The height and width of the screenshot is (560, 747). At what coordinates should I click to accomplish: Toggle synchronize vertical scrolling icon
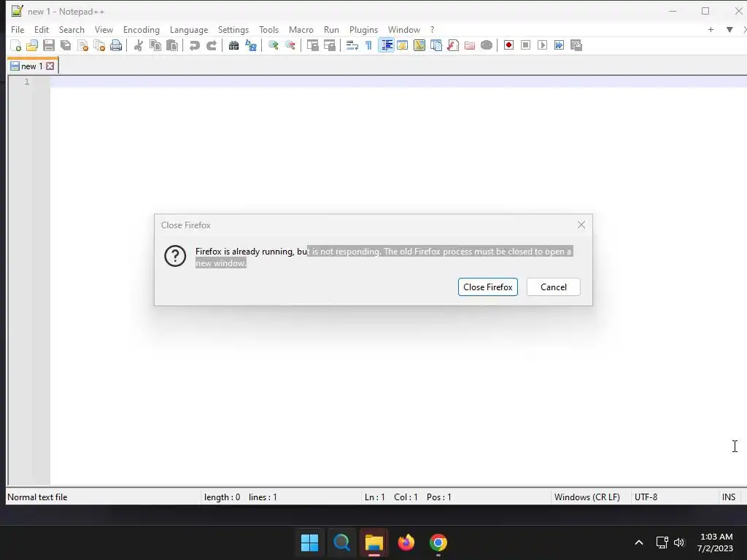312,45
